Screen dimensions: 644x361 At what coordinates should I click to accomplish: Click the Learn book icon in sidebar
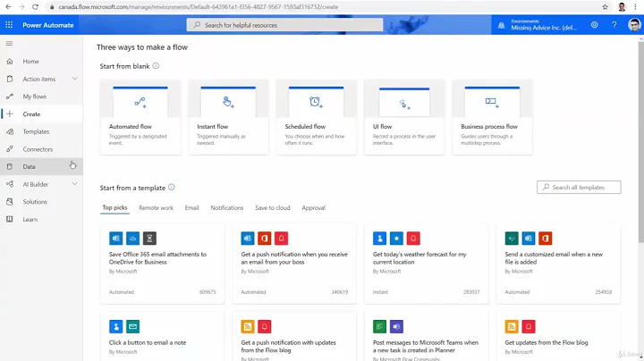click(10, 220)
